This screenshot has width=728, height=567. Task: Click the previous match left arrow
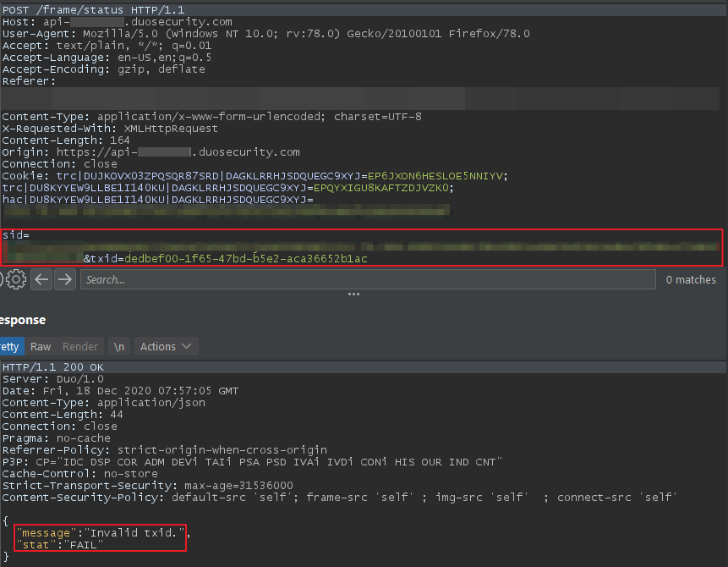pos(42,279)
